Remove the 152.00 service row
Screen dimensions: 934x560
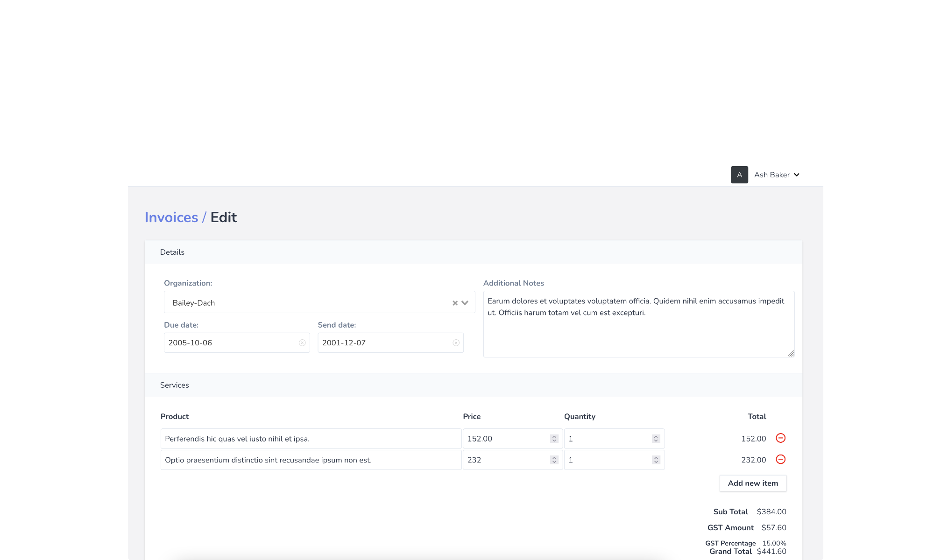(x=780, y=438)
